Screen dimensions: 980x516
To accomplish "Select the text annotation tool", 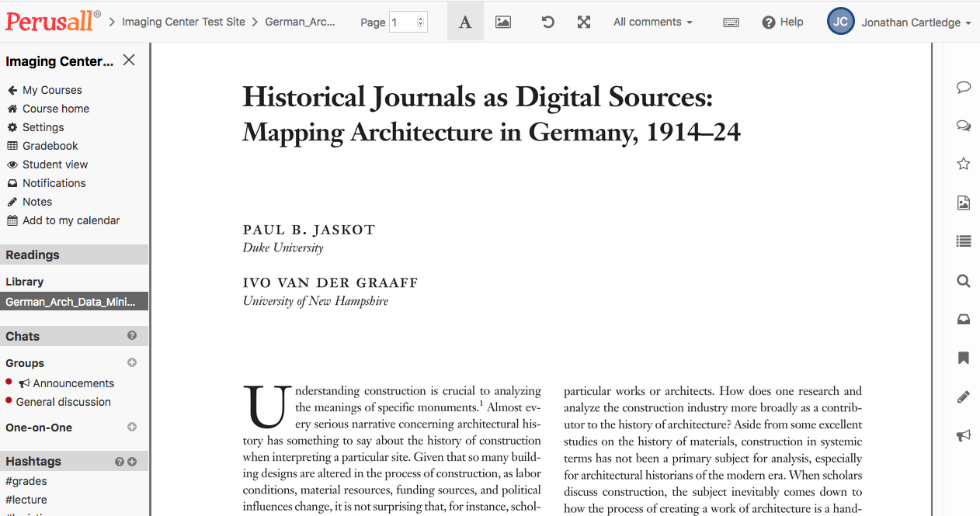I will 465,22.
